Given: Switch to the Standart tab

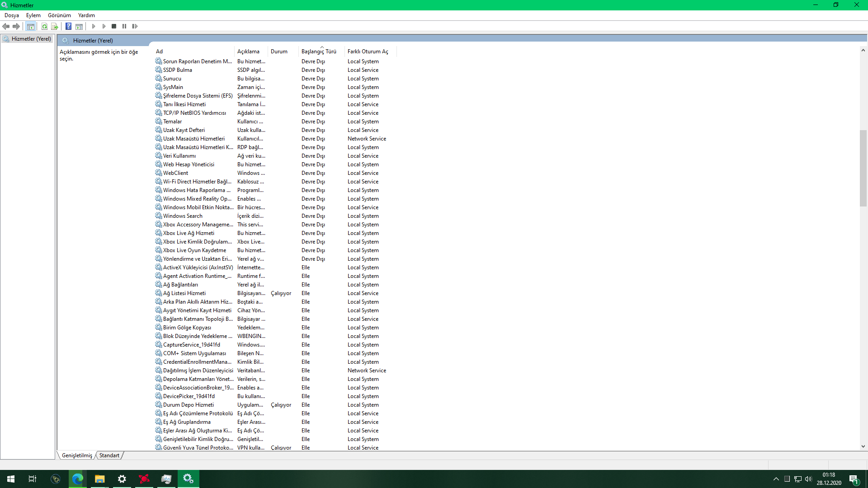Looking at the screenshot, I should (x=109, y=455).
